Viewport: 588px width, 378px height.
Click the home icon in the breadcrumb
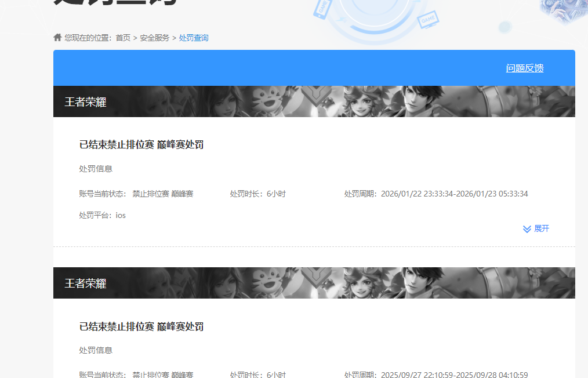click(x=57, y=37)
